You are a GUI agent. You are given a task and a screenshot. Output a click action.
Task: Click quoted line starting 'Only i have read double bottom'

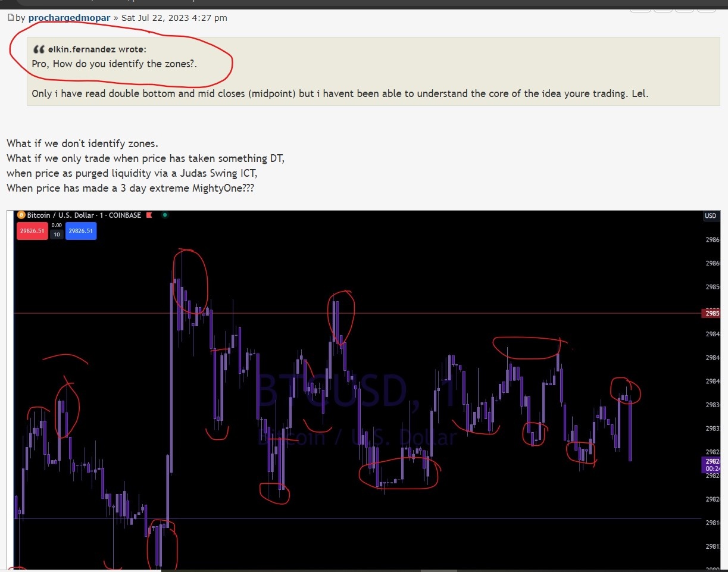pyautogui.click(x=340, y=94)
